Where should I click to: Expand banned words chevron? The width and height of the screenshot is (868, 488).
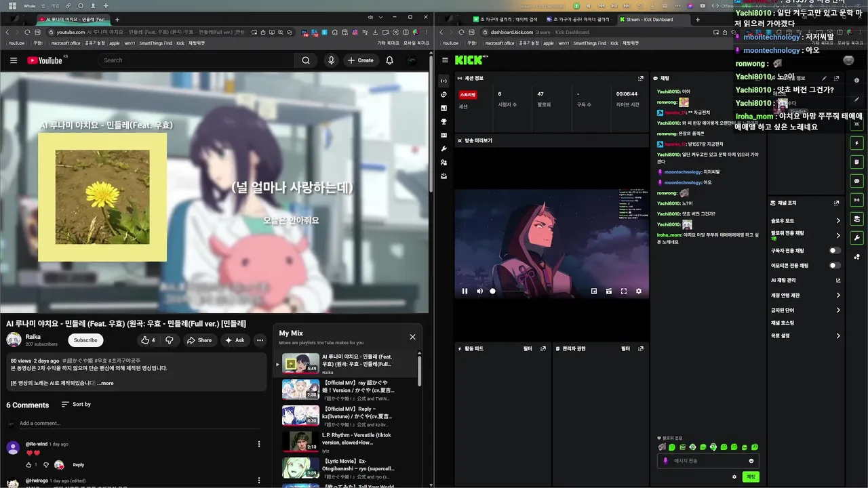click(838, 310)
